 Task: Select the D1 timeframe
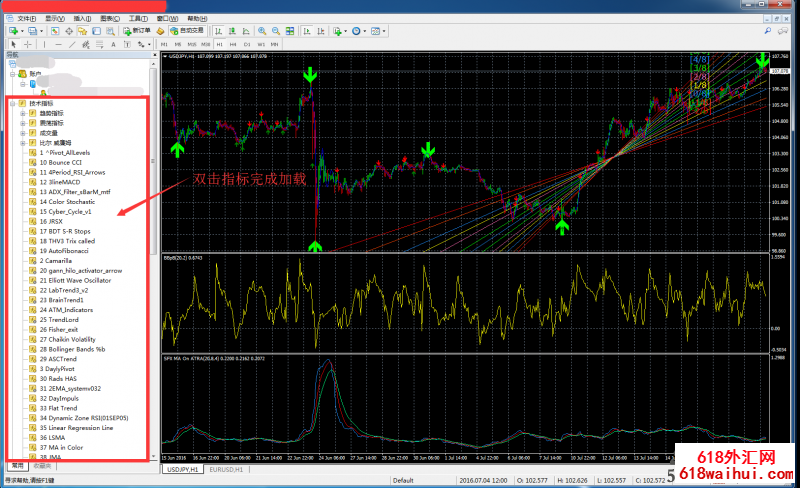click(247, 44)
